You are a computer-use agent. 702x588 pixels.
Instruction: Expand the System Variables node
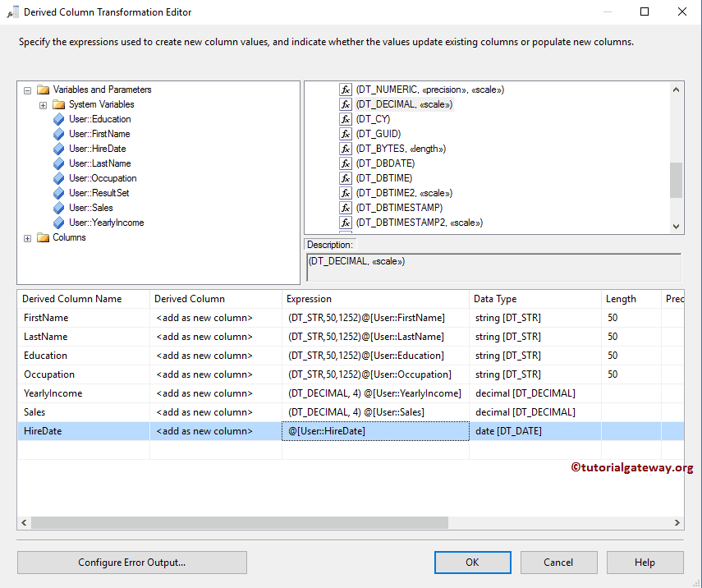43,104
